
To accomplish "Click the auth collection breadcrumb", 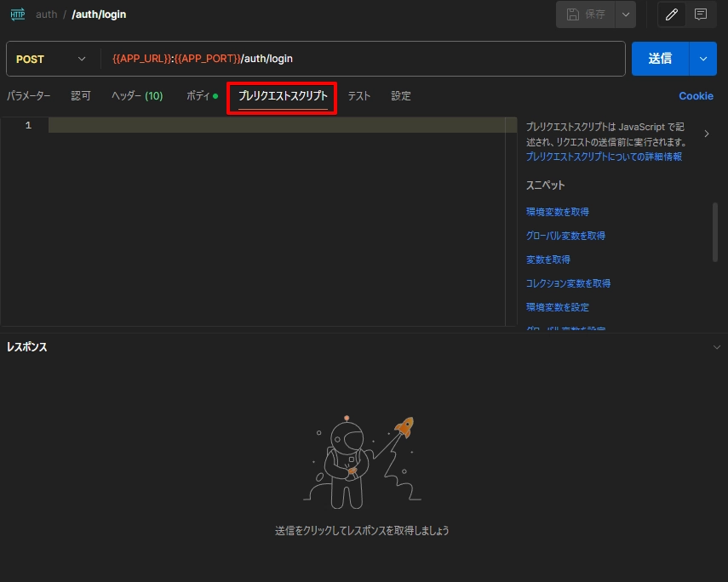I will click(47, 14).
